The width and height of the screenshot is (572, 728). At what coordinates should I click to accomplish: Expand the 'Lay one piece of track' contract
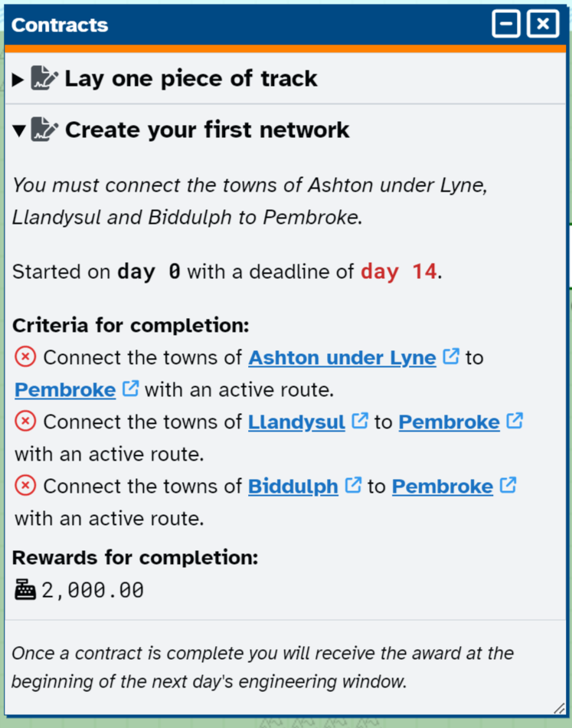click(x=18, y=79)
